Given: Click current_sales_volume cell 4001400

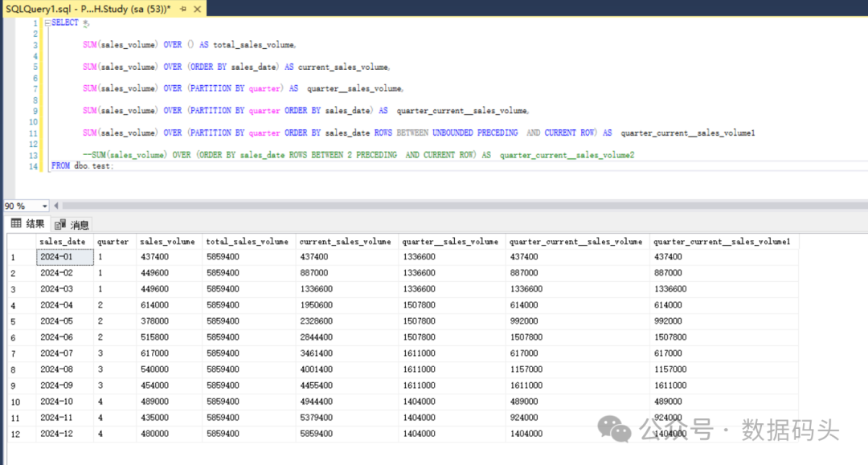Looking at the screenshot, I should pos(346,369).
